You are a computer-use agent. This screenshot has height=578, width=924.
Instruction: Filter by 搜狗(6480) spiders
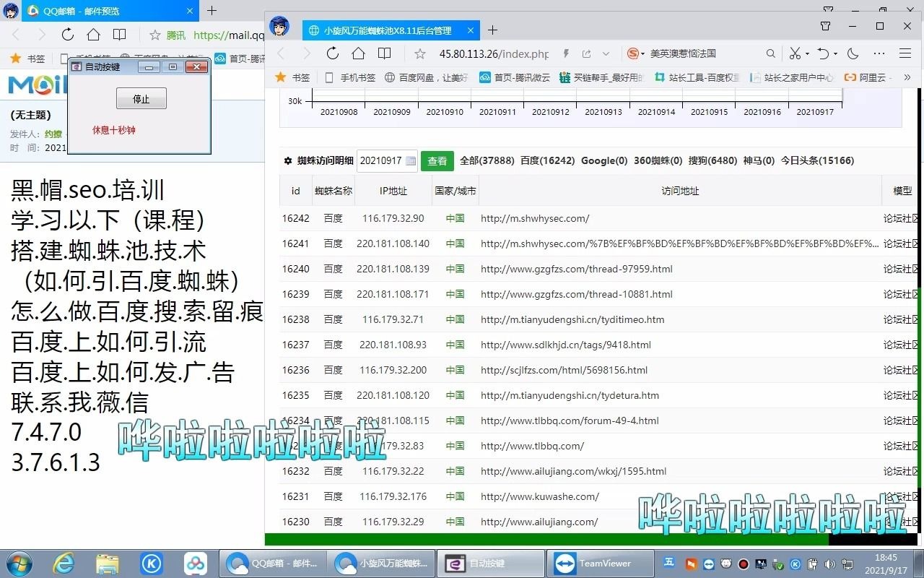point(712,160)
